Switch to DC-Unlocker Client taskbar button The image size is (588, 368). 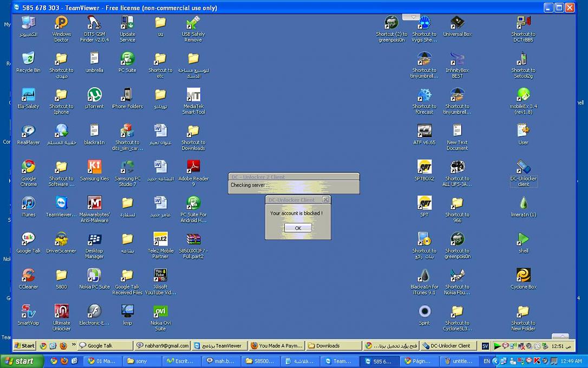point(448,346)
